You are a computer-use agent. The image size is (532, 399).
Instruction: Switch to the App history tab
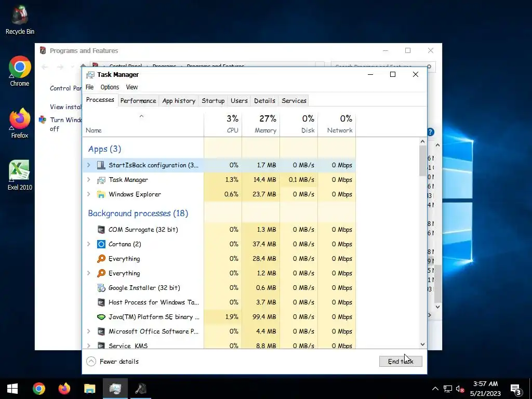(x=179, y=101)
